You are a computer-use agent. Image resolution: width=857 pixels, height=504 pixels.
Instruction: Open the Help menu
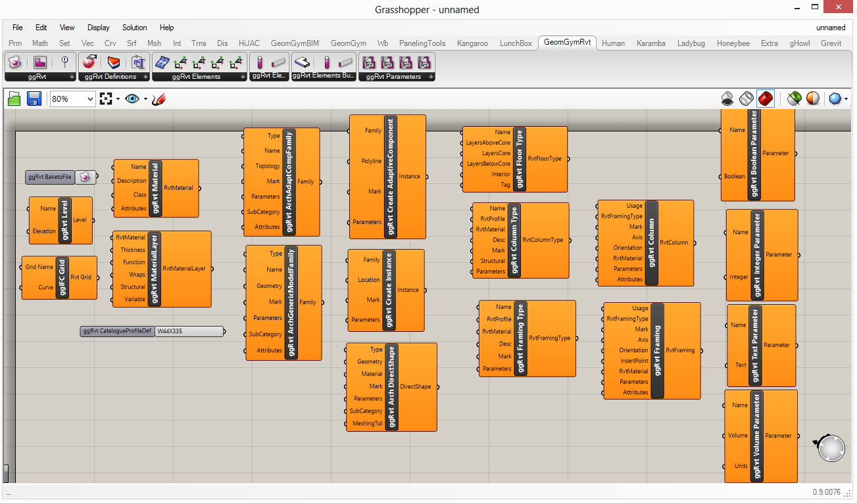(167, 28)
